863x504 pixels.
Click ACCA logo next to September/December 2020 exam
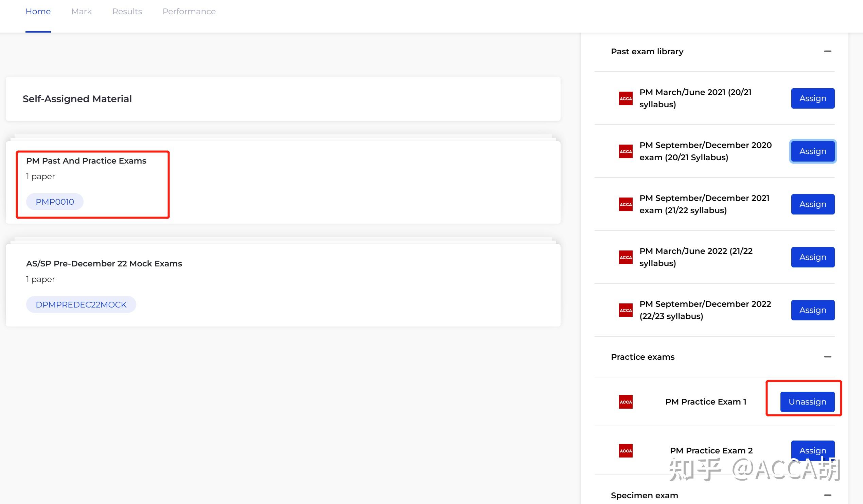pos(625,151)
